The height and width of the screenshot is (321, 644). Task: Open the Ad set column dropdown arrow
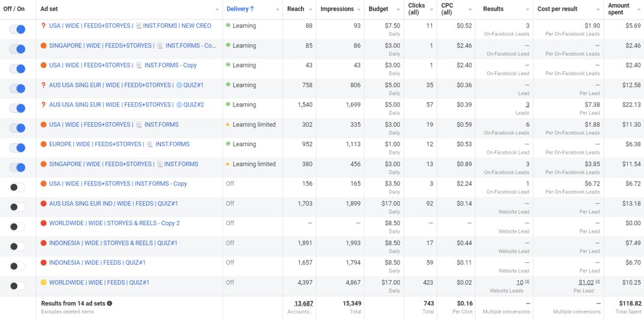click(217, 9)
